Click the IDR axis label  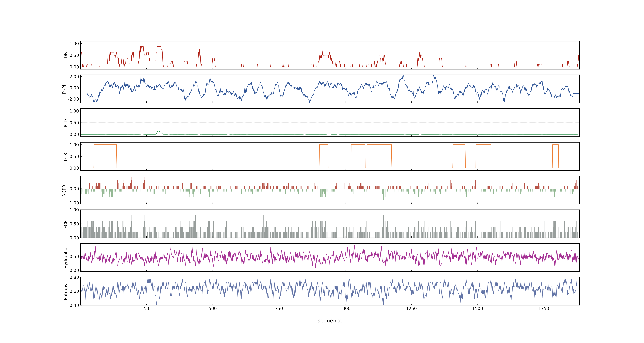pos(66,55)
